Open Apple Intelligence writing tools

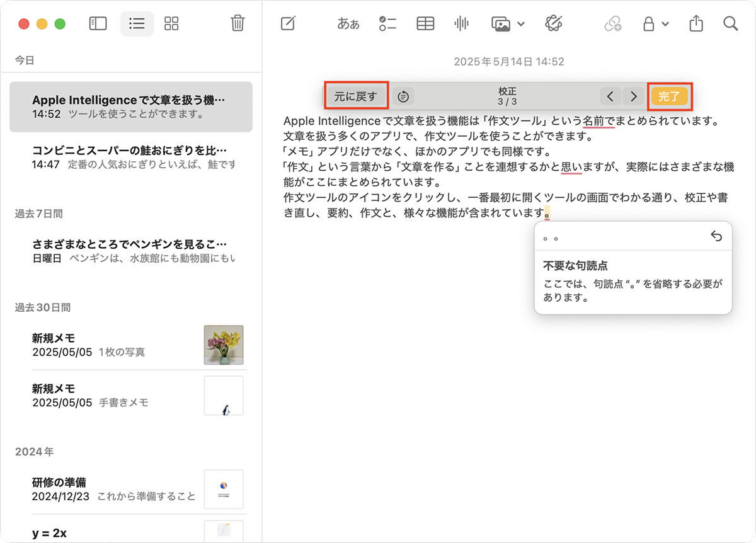point(554,24)
